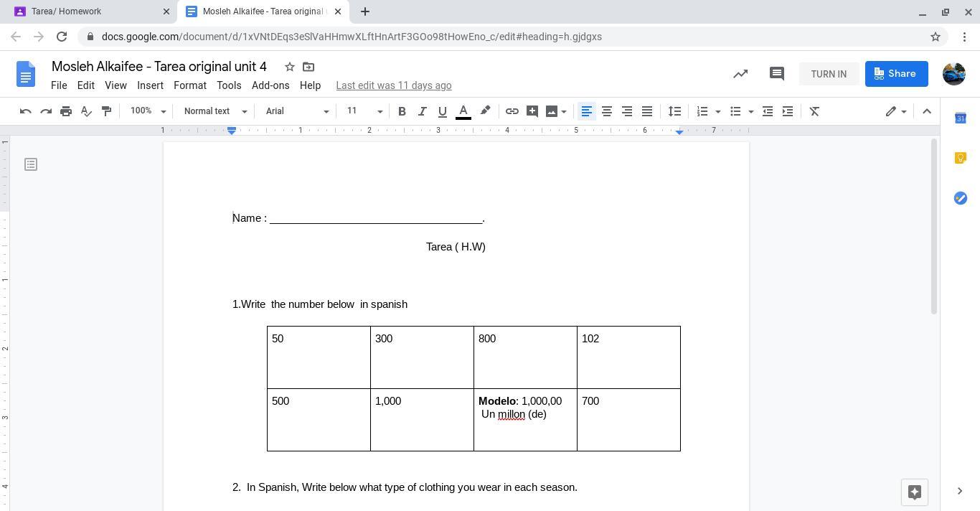Open the Google account avatar
This screenshot has height=511, width=980.
(954, 74)
